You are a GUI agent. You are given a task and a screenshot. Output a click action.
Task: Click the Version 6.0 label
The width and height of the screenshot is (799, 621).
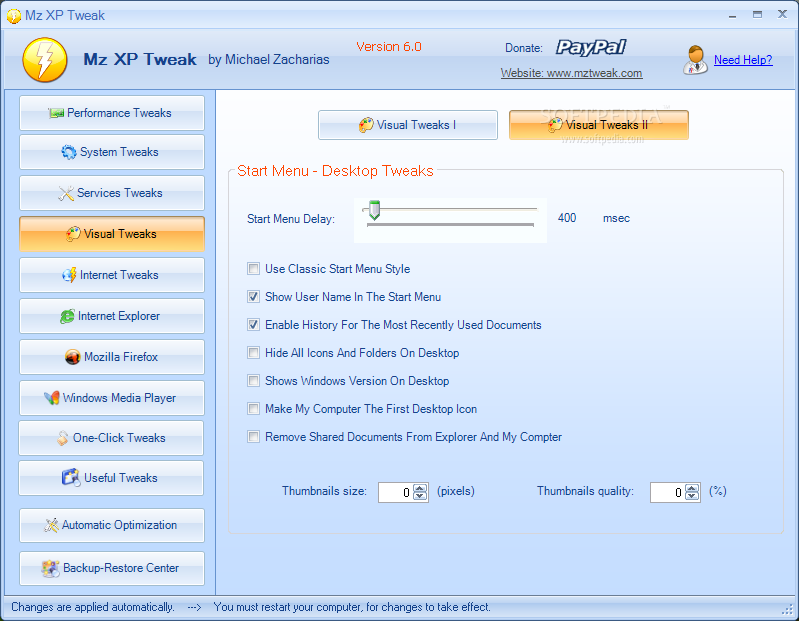[389, 47]
